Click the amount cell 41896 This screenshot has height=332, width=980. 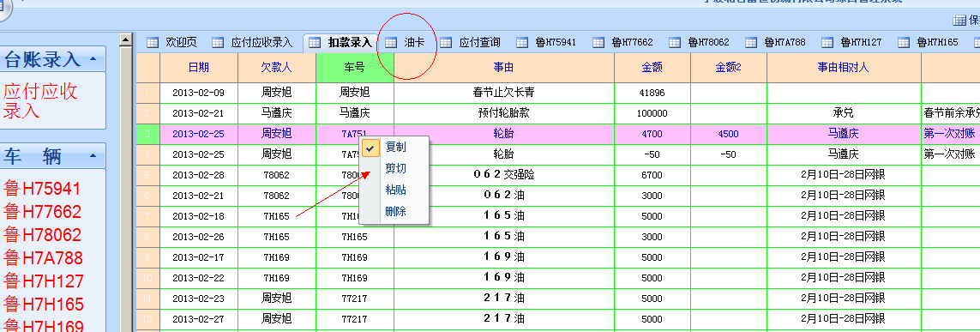point(652,93)
